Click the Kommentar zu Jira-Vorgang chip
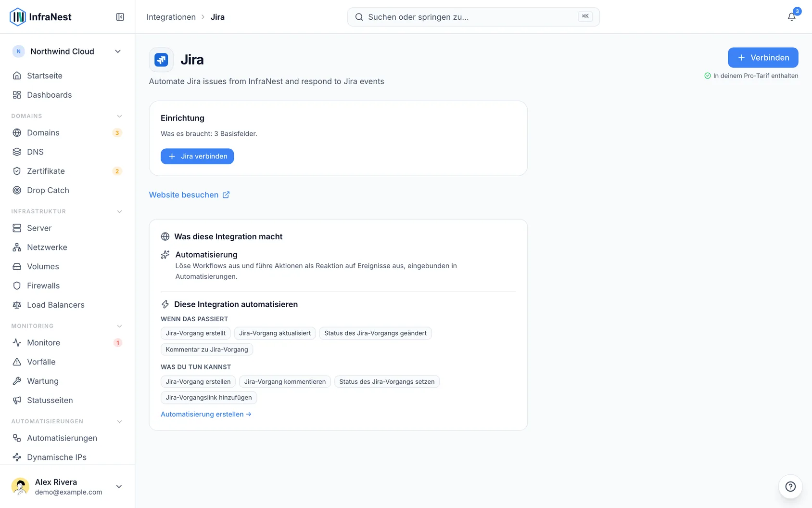 tap(207, 350)
